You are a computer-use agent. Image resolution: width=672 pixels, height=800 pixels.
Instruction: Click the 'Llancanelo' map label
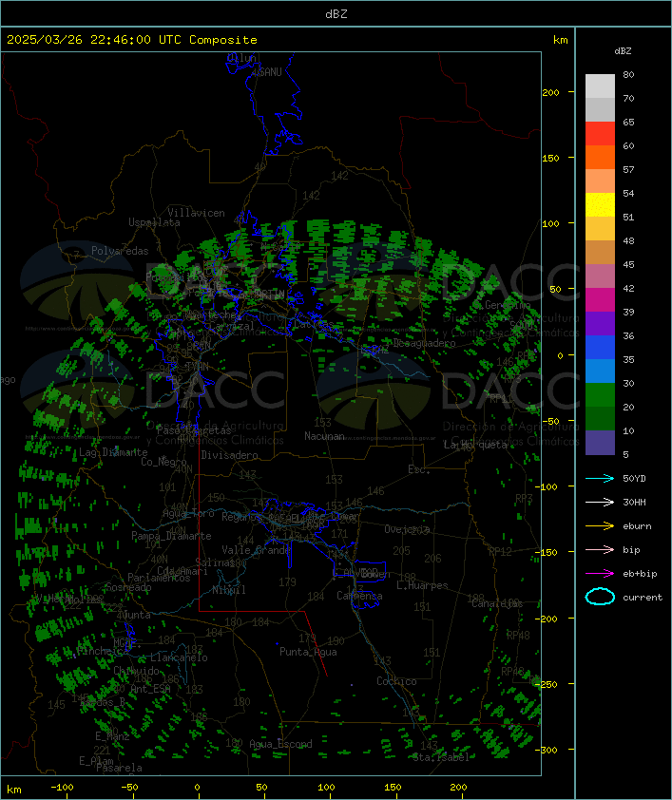(179, 657)
